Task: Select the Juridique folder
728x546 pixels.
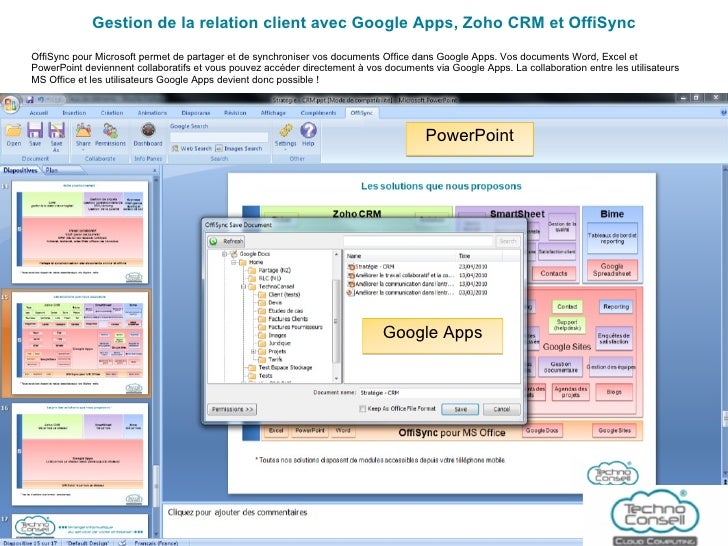Action: [x=280, y=343]
